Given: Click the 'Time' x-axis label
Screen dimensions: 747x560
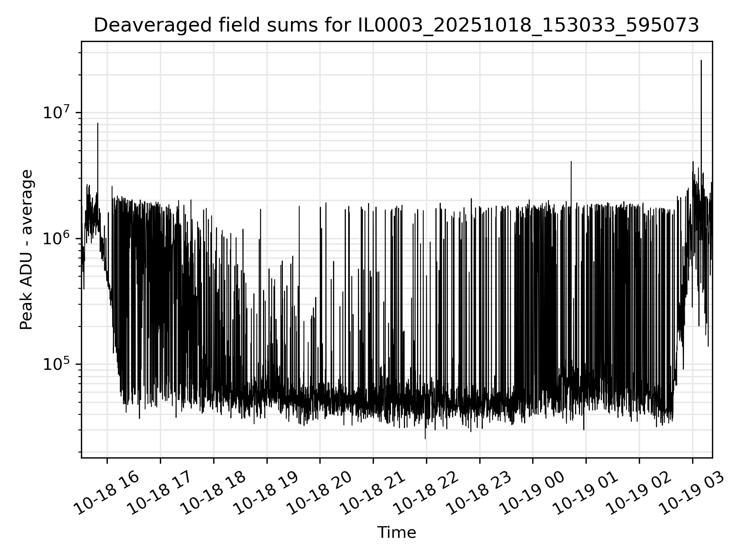Looking at the screenshot, I should click(x=396, y=532).
